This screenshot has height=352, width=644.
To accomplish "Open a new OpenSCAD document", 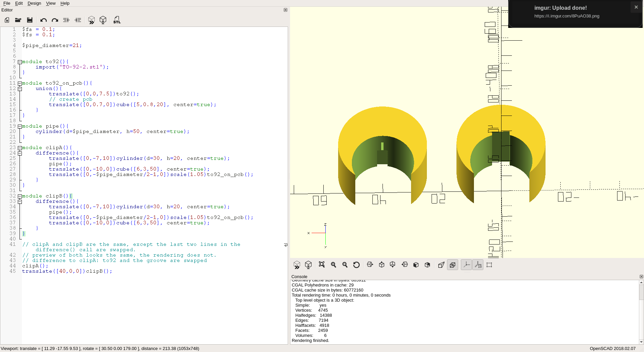I will (7, 20).
